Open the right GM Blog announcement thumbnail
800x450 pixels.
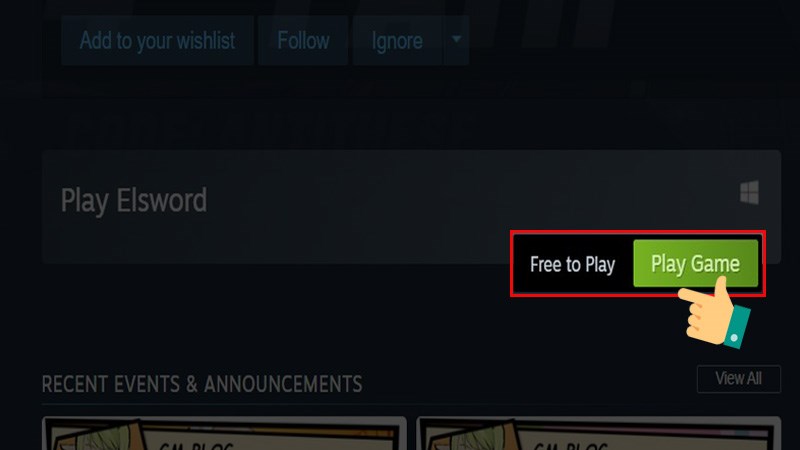click(x=598, y=433)
